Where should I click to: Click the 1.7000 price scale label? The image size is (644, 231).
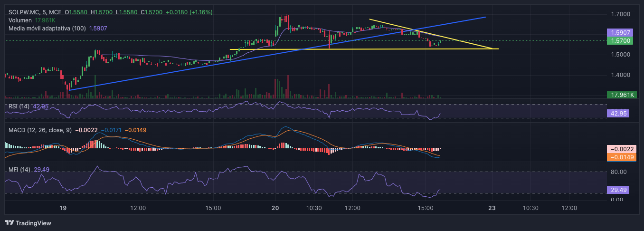pyautogui.click(x=621, y=14)
